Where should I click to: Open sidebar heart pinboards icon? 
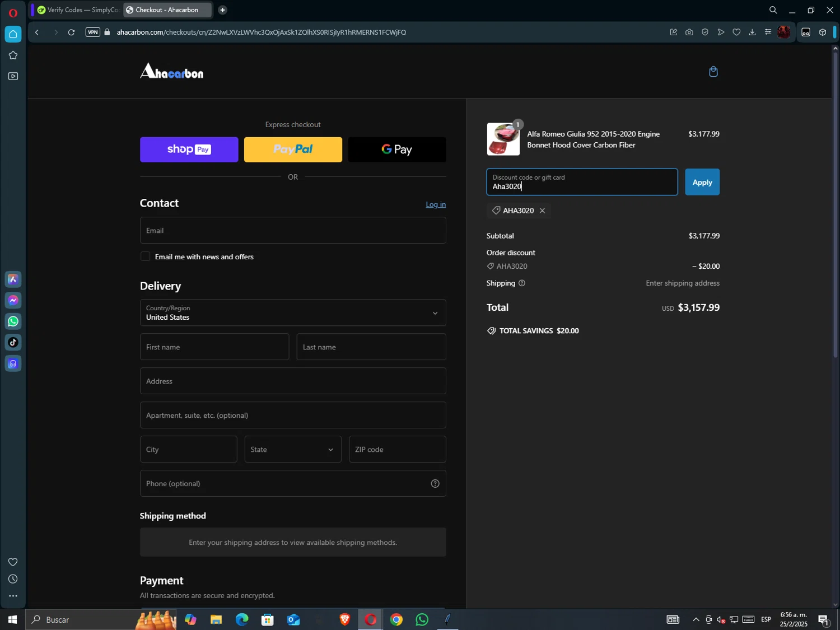(x=13, y=562)
